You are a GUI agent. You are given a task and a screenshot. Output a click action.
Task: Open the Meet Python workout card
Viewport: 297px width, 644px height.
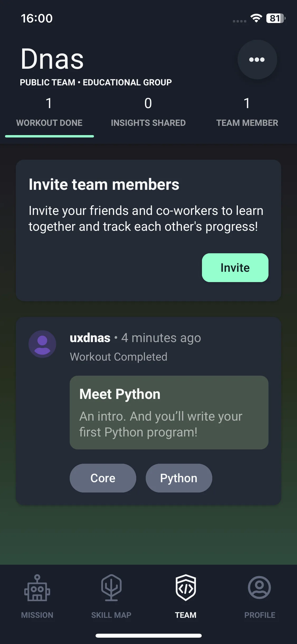click(169, 412)
